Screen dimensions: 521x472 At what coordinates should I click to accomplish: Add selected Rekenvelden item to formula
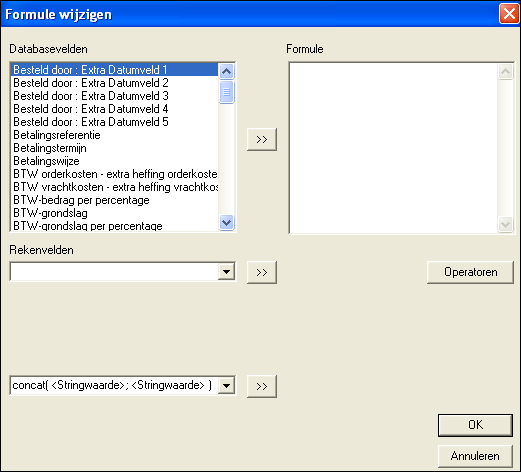tap(262, 272)
